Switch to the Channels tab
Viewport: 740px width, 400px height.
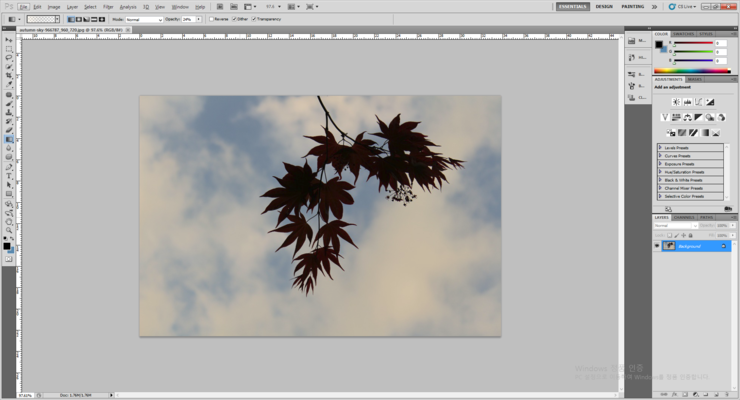684,217
